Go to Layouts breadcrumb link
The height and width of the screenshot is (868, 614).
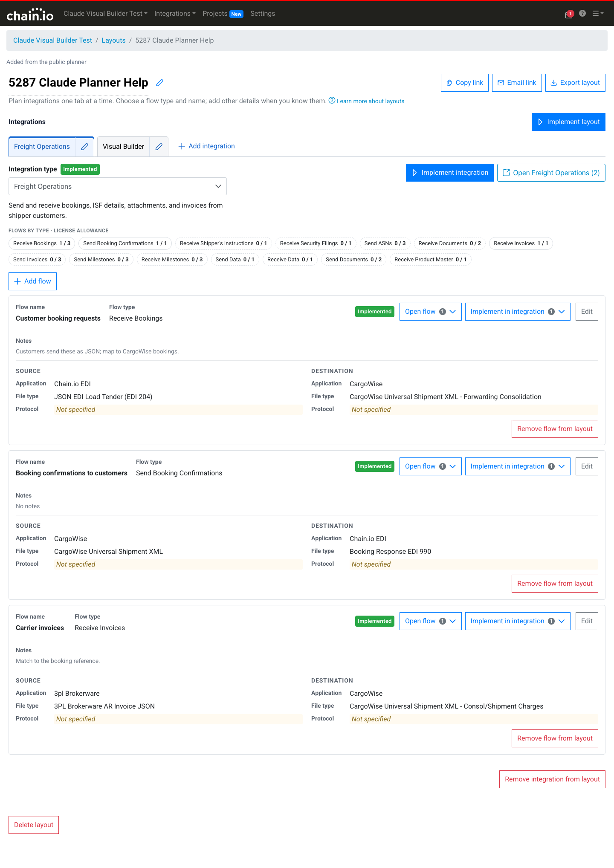pos(113,41)
